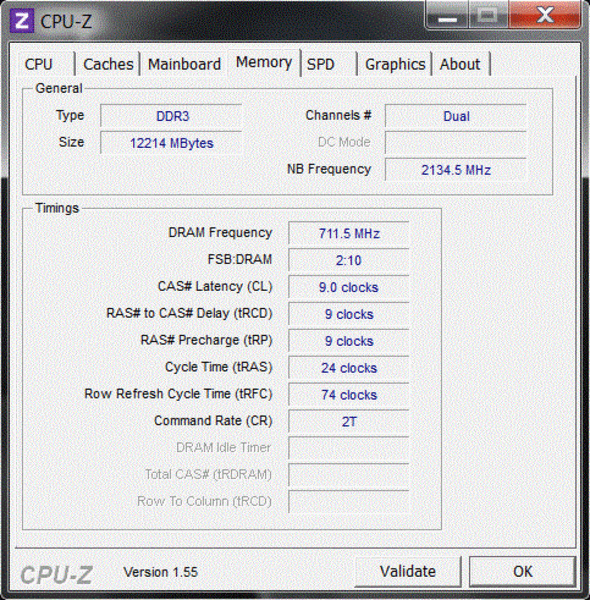Viewport: 590px width, 600px height.
Task: Click the DDR3 type value field
Action: click(171, 116)
